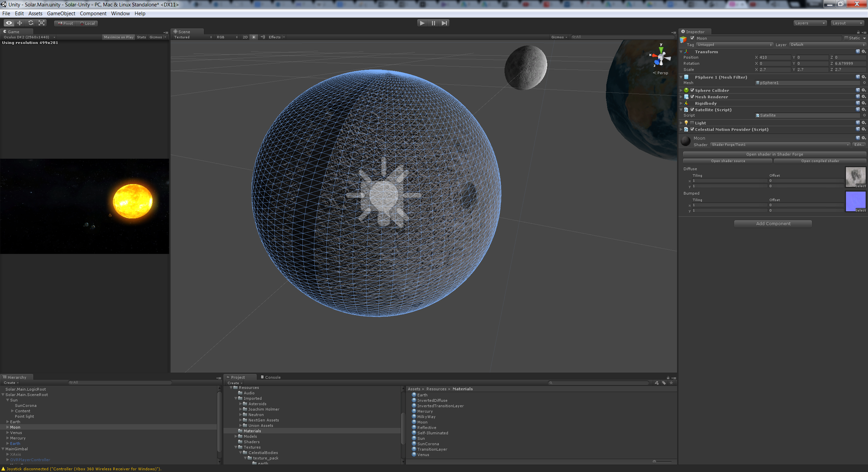Select the Diffuse texture thumbnail
The height and width of the screenshot is (472, 868).
click(855, 177)
